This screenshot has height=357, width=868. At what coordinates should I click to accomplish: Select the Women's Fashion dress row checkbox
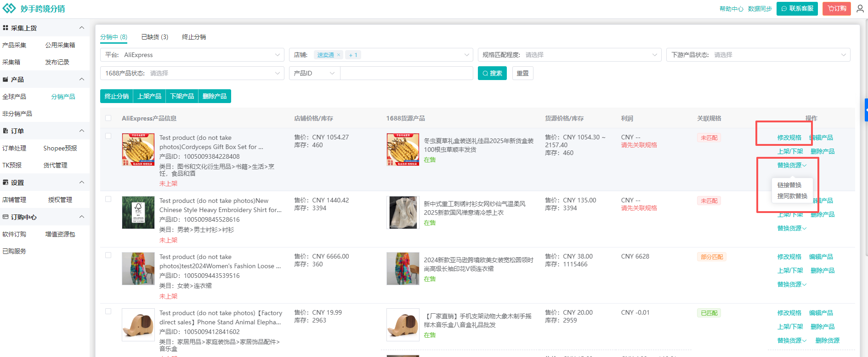(108, 255)
